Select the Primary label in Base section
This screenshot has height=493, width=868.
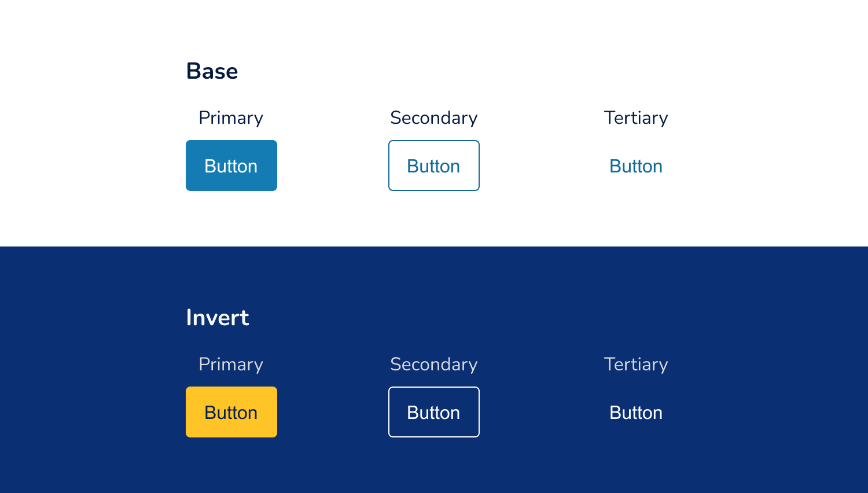coord(231,118)
